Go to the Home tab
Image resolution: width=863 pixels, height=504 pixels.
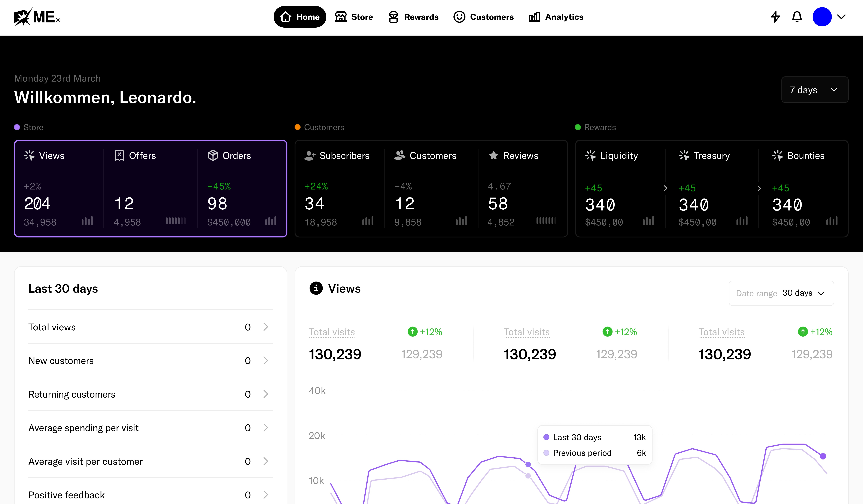click(300, 17)
